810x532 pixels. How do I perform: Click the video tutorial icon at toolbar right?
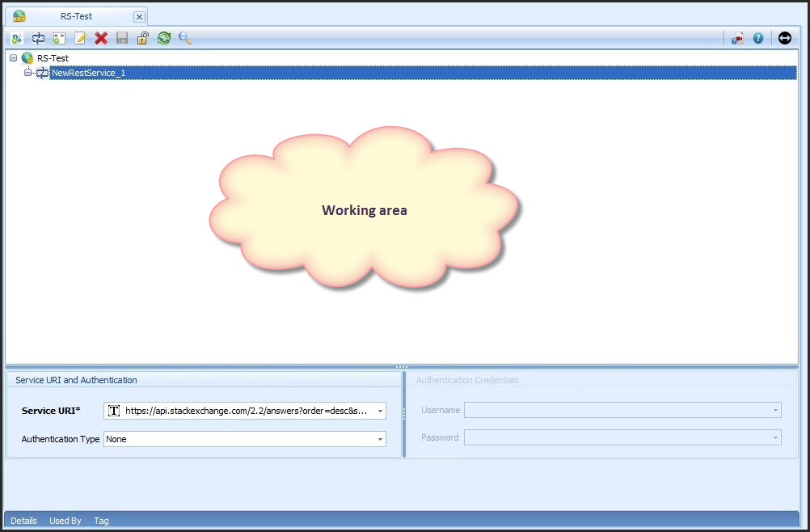[737, 38]
